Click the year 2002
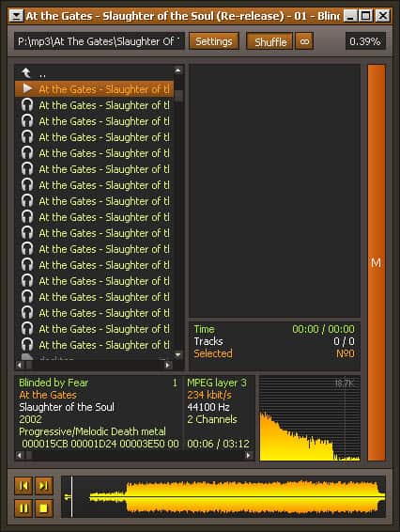 pyautogui.click(x=30, y=419)
